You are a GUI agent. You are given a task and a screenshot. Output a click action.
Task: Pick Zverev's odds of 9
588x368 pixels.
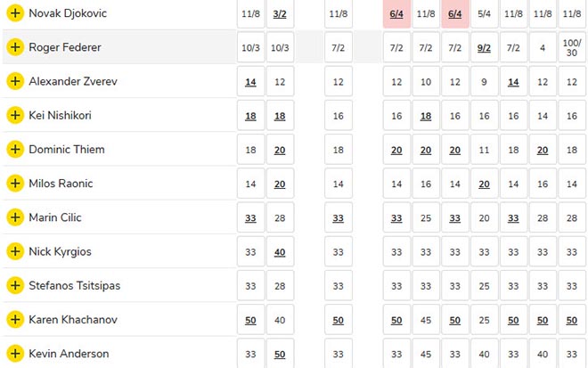pyautogui.click(x=484, y=82)
